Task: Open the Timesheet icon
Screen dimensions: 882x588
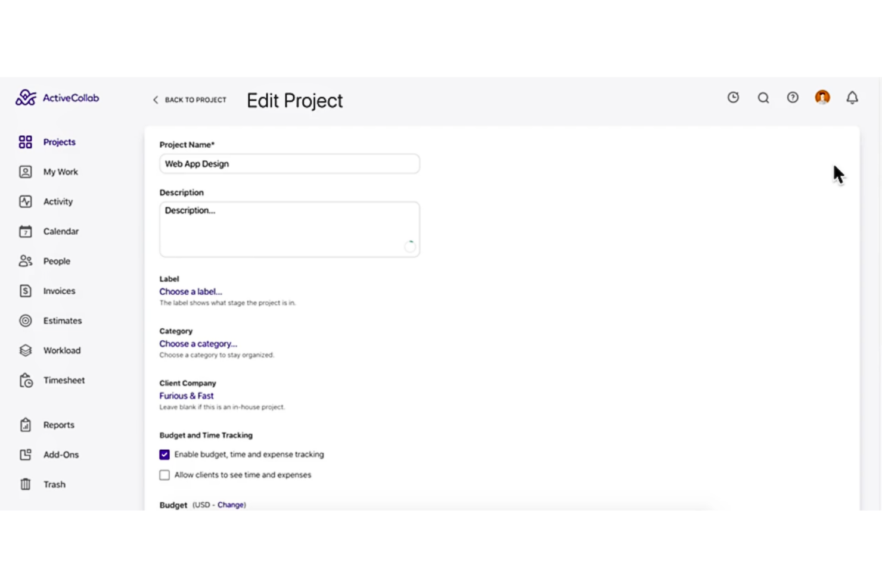Action: 26,380
